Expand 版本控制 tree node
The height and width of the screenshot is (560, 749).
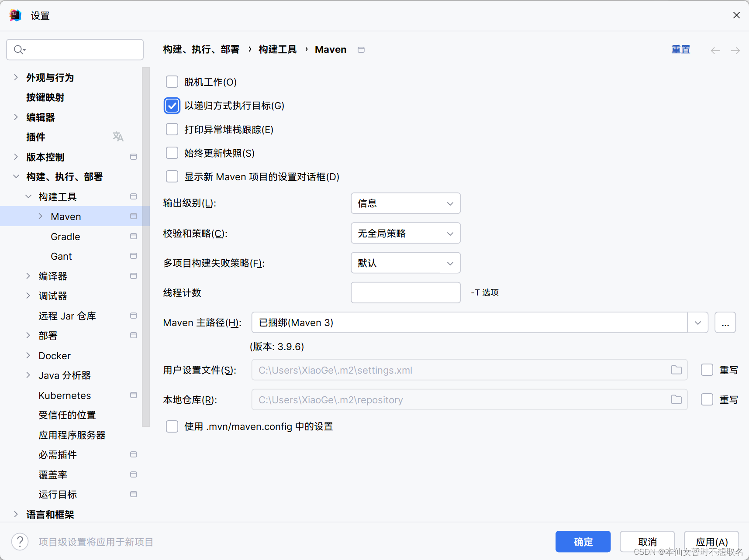tap(16, 157)
